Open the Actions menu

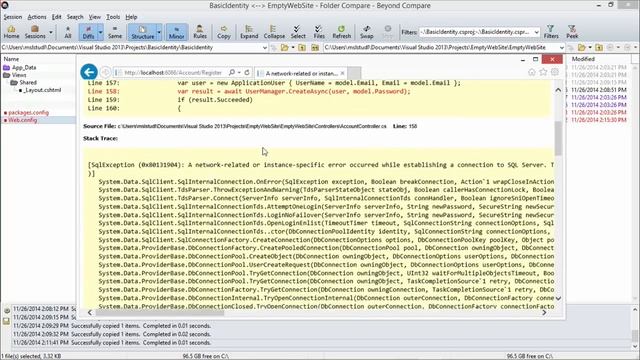point(37,17)
